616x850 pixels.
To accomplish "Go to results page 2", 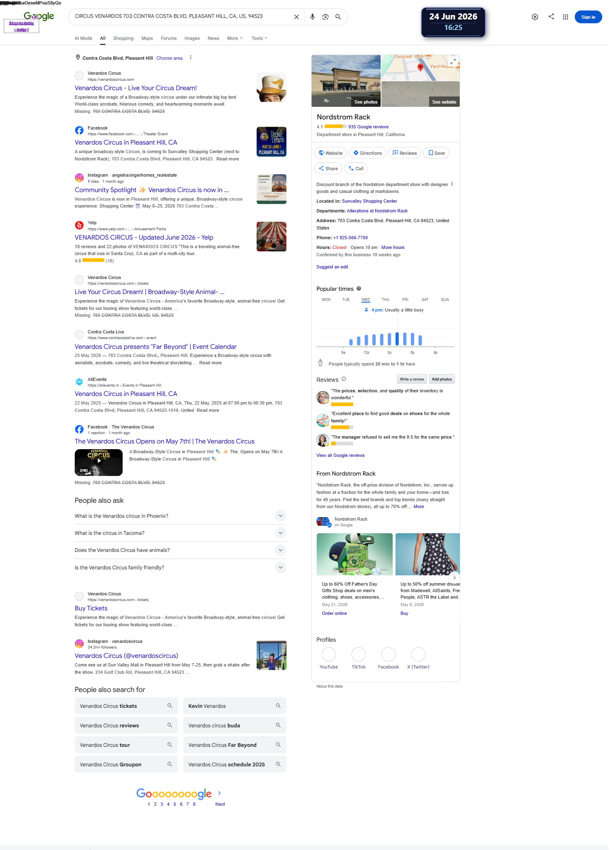I will pyautogui.click(x=155, y=804).
